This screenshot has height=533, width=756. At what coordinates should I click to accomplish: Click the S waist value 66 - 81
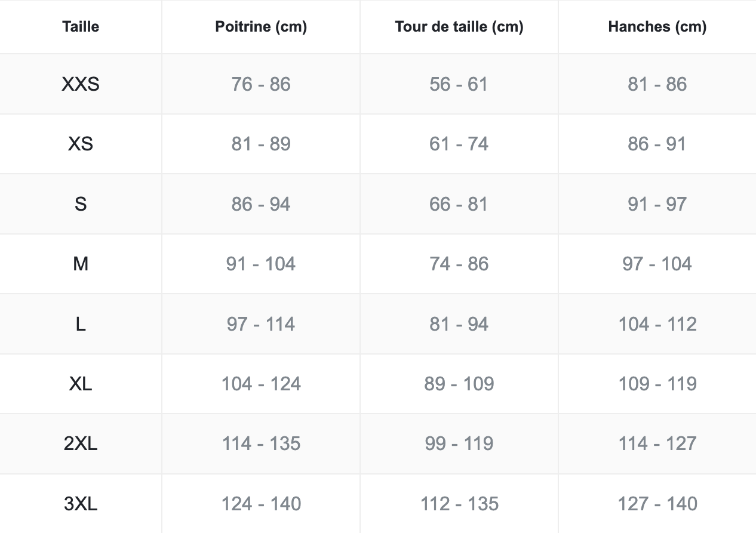click(459, 204)
